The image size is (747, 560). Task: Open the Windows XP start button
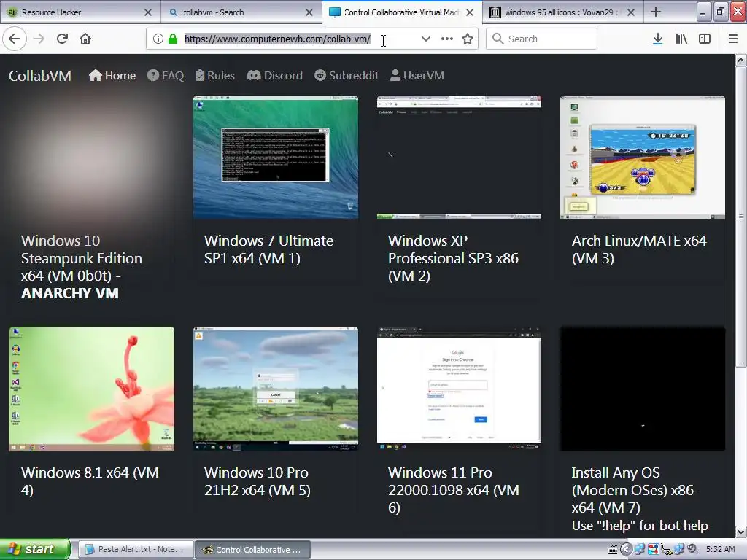click(35, 549)
